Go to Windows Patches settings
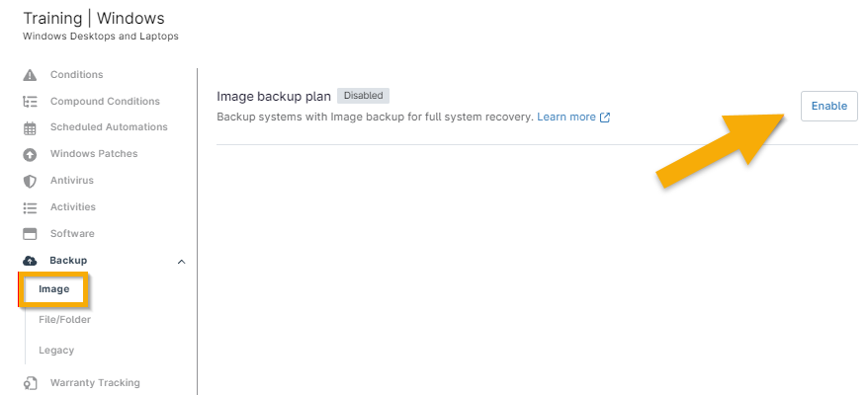The width and height of the screenshot is (868, 395). tap(94, 154)
